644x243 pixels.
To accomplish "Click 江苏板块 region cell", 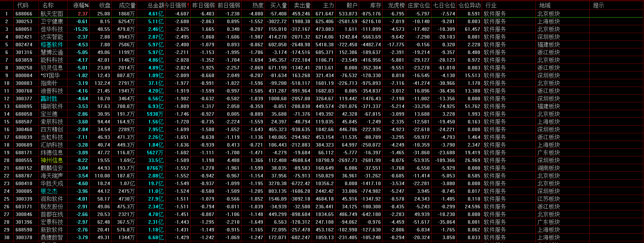I will click(548, 199).
